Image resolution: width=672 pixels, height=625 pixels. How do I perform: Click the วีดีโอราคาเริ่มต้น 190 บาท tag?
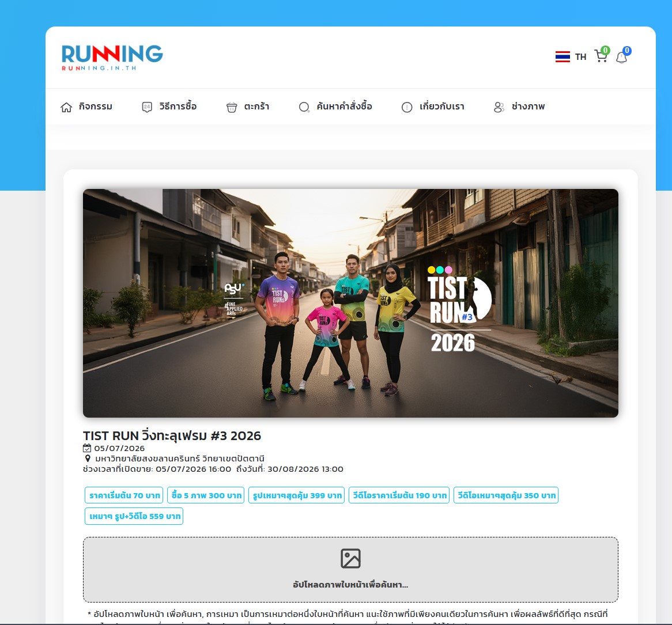coord(399,495)
